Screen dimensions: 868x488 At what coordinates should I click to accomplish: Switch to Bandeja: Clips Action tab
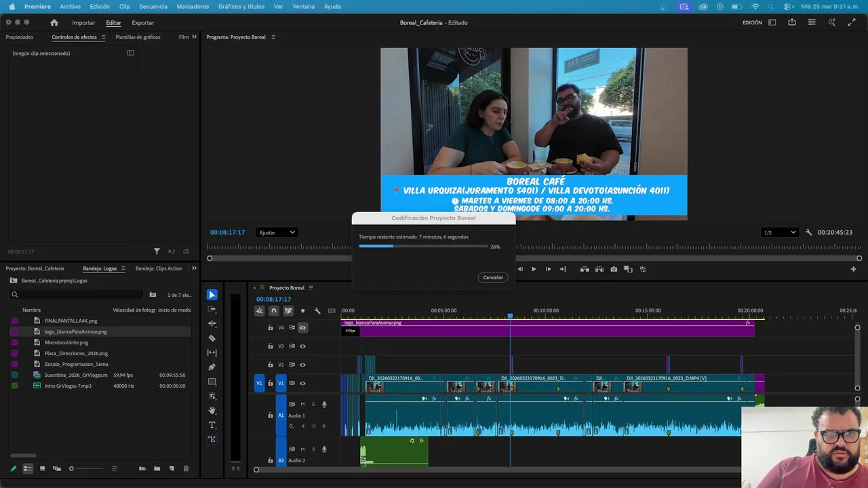(159, 268)
